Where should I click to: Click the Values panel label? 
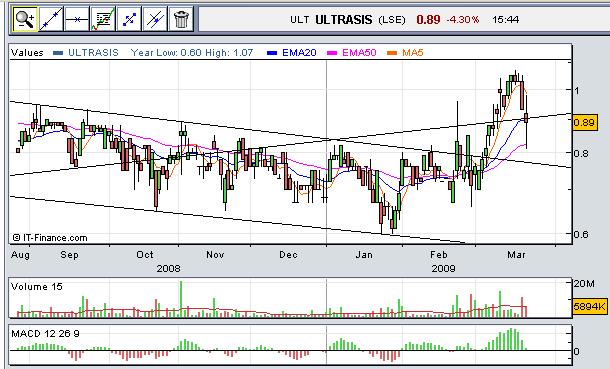27,53
